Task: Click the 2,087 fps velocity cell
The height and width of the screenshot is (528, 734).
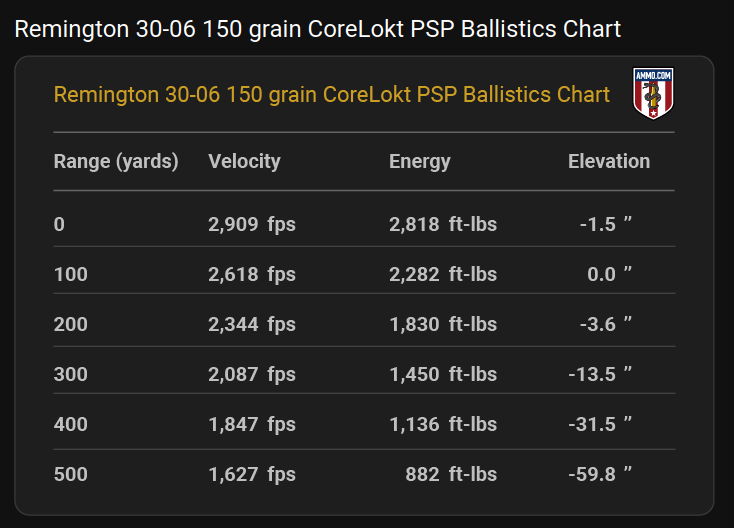Action: 252,374
